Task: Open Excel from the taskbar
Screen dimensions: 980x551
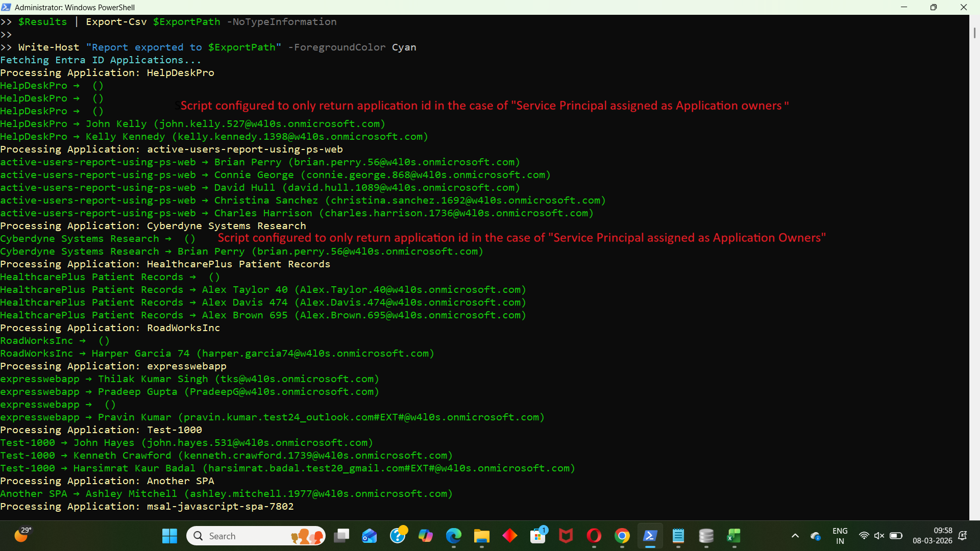Action: [734, 536]
